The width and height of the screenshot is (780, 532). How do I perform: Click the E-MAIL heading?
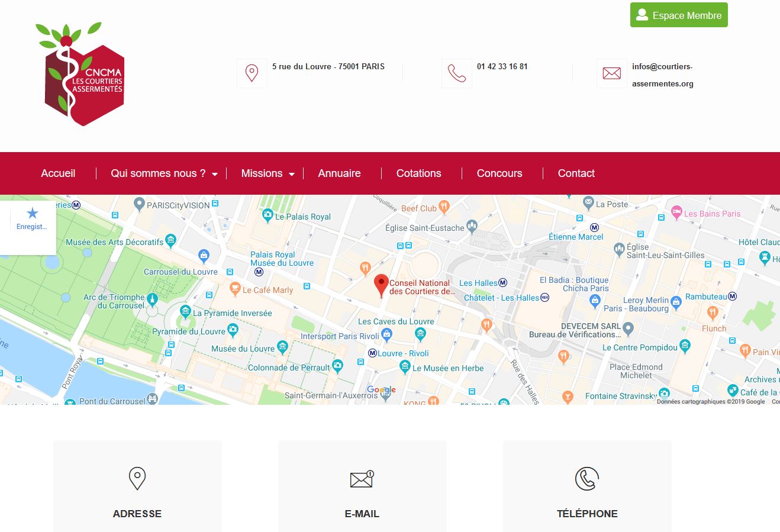coord(362,514)
